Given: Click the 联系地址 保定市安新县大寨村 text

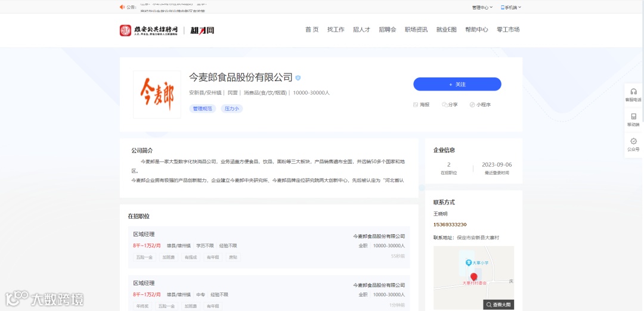Looking at the screenshot, I should 466,238.
